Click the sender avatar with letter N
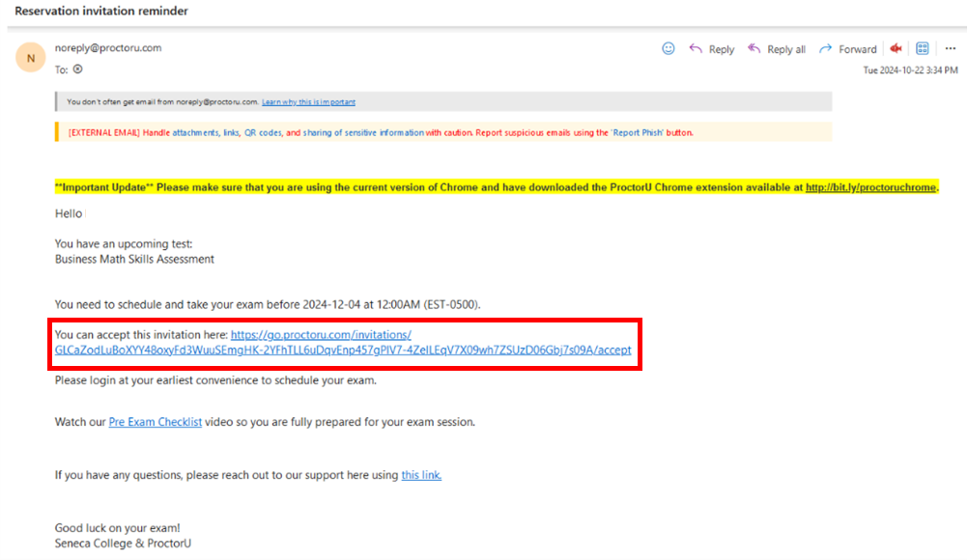 coord(30,58)
